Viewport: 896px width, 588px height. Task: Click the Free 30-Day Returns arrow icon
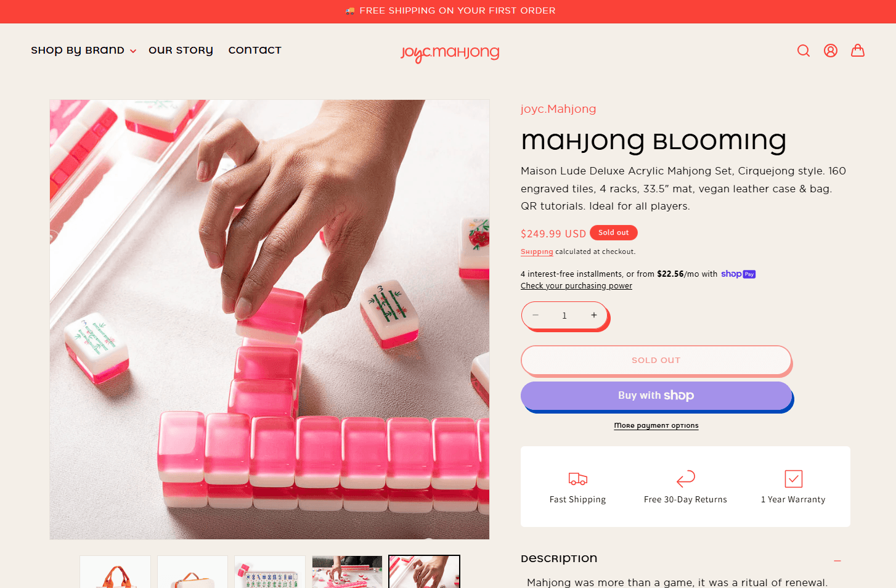tap(685, 479)
